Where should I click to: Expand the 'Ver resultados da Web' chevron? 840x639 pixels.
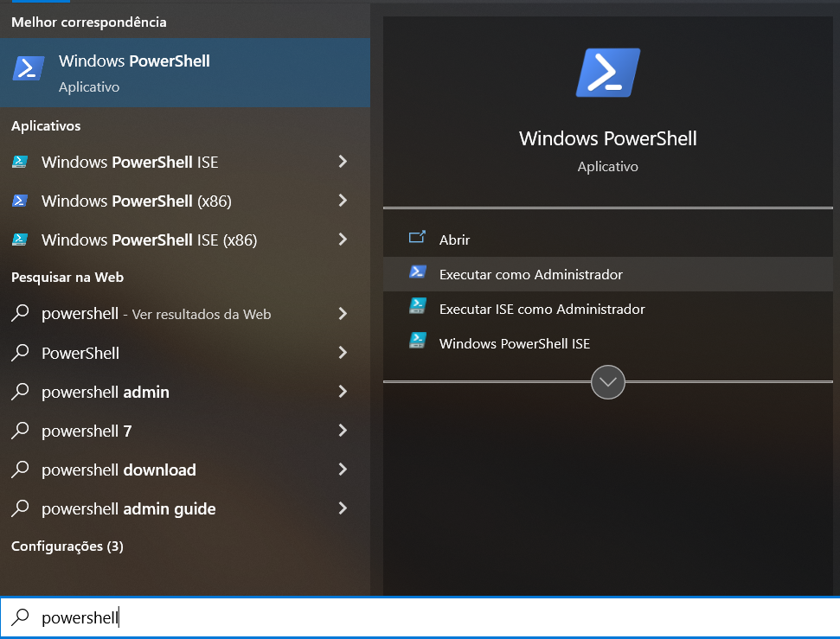click(343, 313)
